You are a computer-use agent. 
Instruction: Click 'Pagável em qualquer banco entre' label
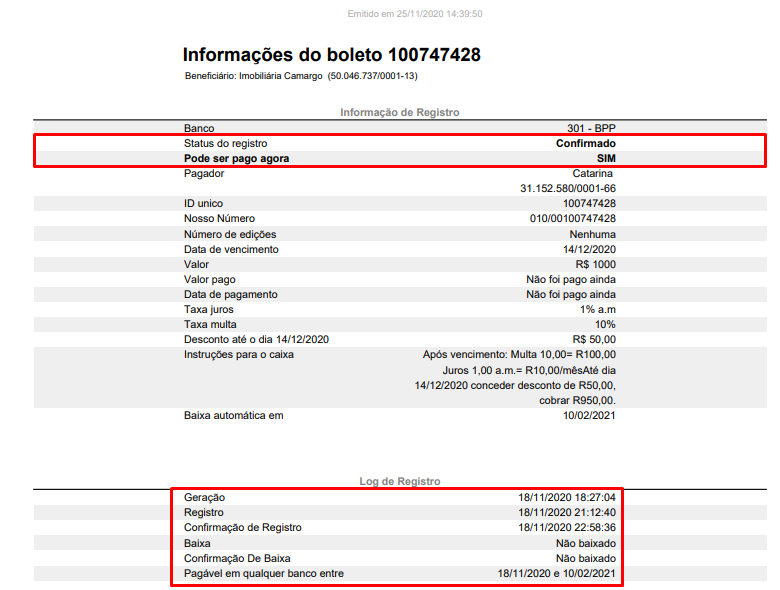pos(264,573)
